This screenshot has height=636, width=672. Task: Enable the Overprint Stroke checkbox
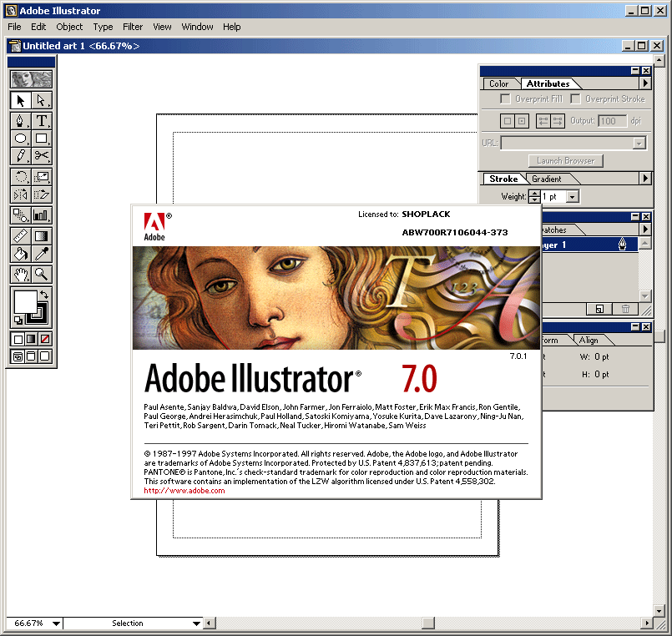coord(575,99)
